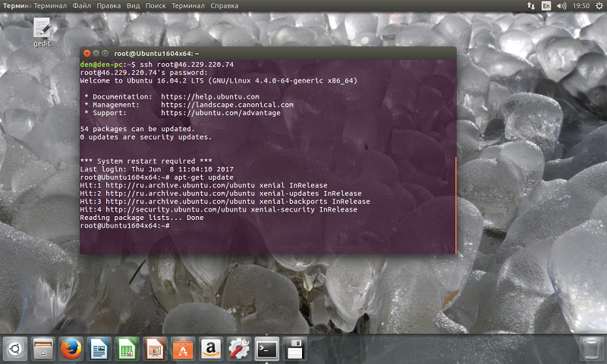Screen dimensions: 607x364
Task: Open the Поиск menu
Action: [x=156, y=6]
